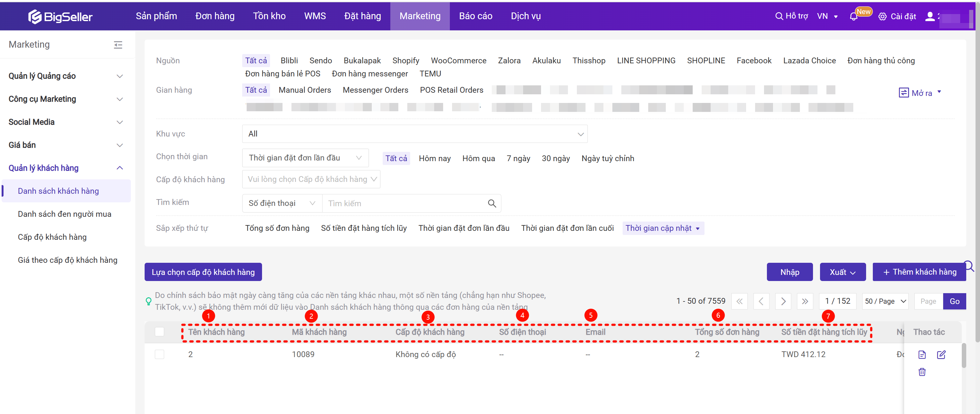This screenshot has width=980, height=414.
Task: Click the next page arrow
Action: pyautogui.click(x=783, y=301)
